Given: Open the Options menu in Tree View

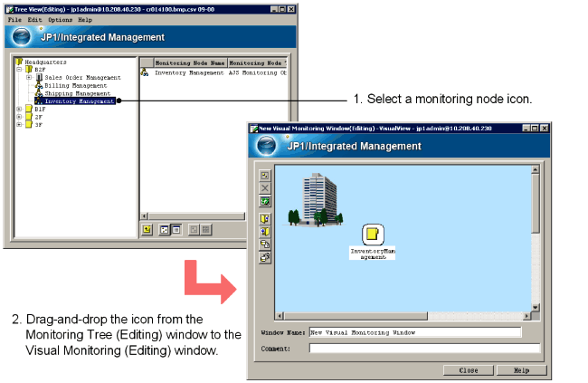Looking at the screenshot, I should tap(60, 20).
